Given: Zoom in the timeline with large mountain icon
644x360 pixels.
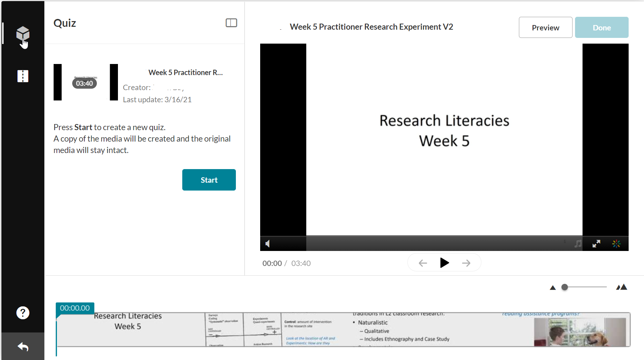Looking at the screenshot, I should (621, 287).
